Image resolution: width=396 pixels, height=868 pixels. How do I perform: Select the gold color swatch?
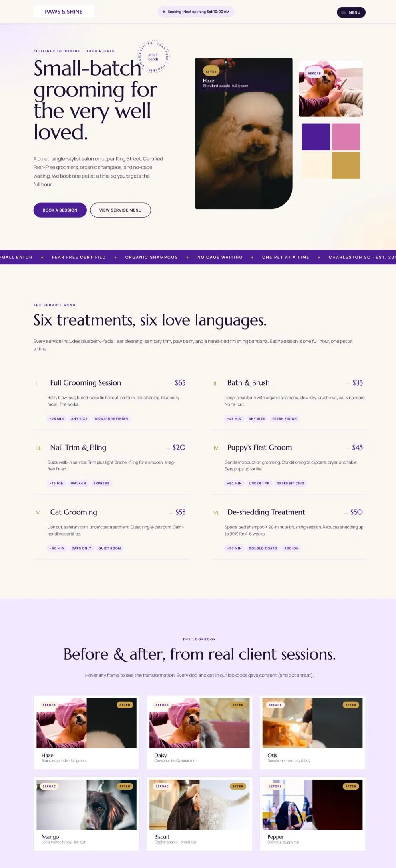346,165
